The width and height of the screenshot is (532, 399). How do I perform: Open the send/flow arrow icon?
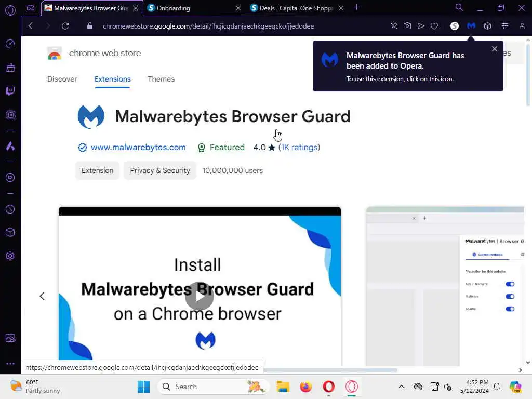(x=421, y=26)
